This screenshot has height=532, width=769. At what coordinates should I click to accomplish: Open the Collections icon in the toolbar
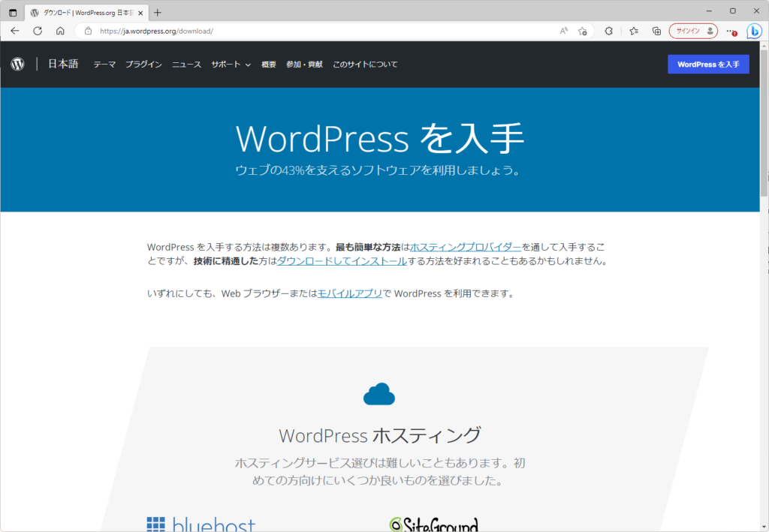[656, 31]
